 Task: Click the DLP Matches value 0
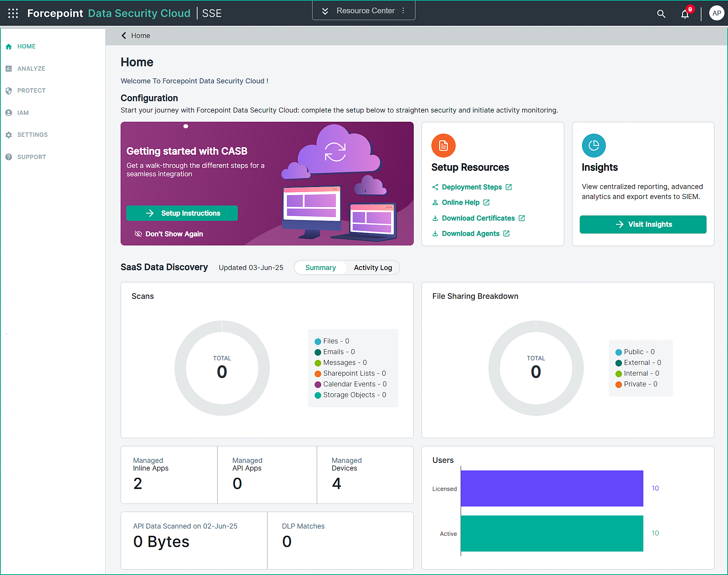(x=287, y=542)
